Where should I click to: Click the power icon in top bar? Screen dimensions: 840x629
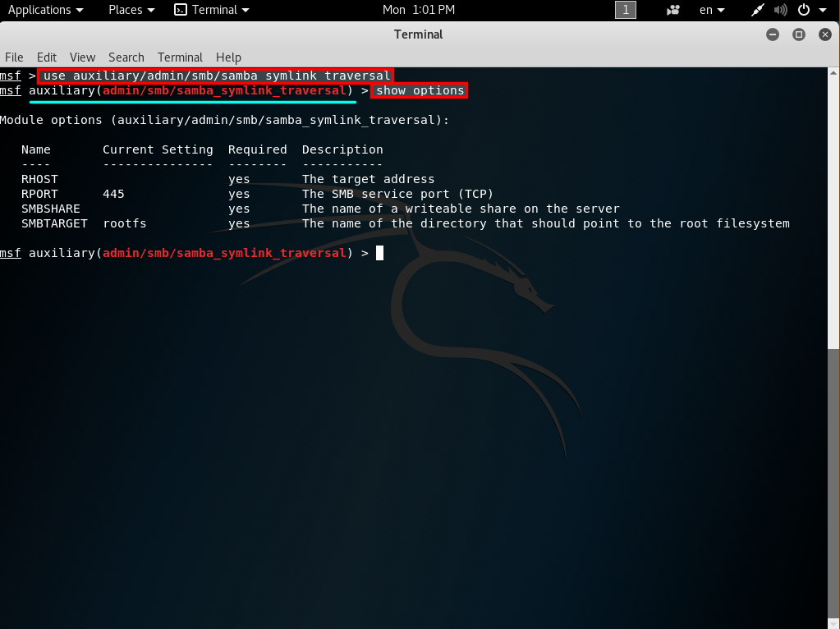pos(803,10)
